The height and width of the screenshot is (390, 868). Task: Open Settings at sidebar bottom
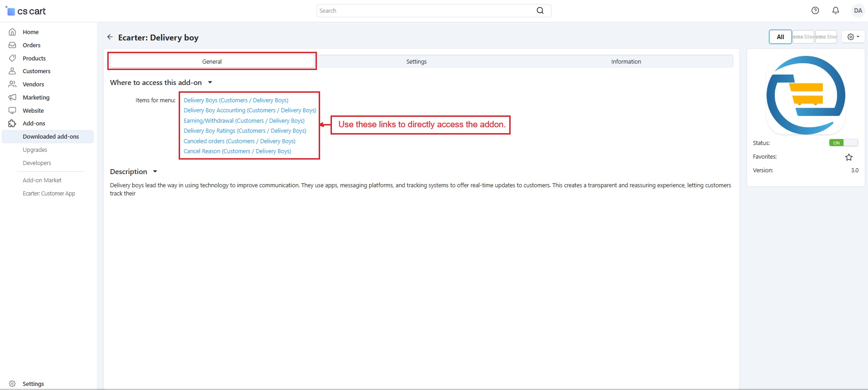[33, 384]
